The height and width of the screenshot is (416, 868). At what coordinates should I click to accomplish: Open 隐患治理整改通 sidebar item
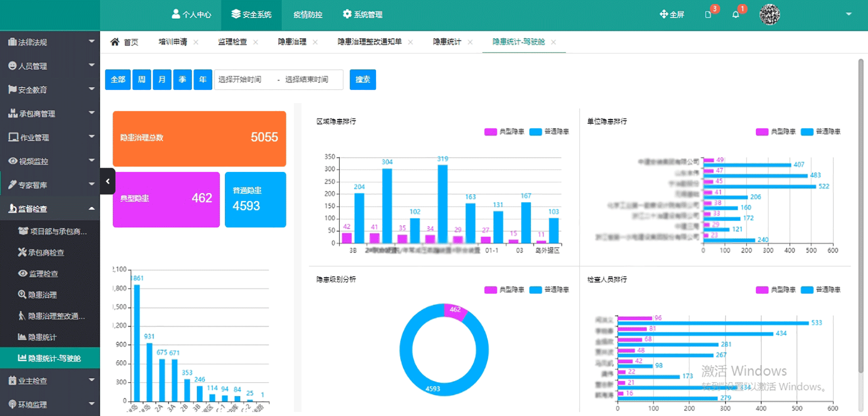(x=50, y=316)
